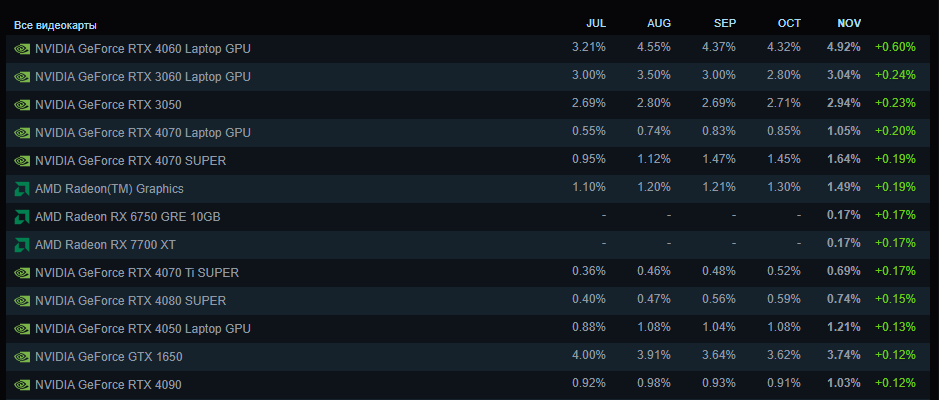Click the AUG column header
This screenshot has width=939, height=400.
click(x=659, y=23)
